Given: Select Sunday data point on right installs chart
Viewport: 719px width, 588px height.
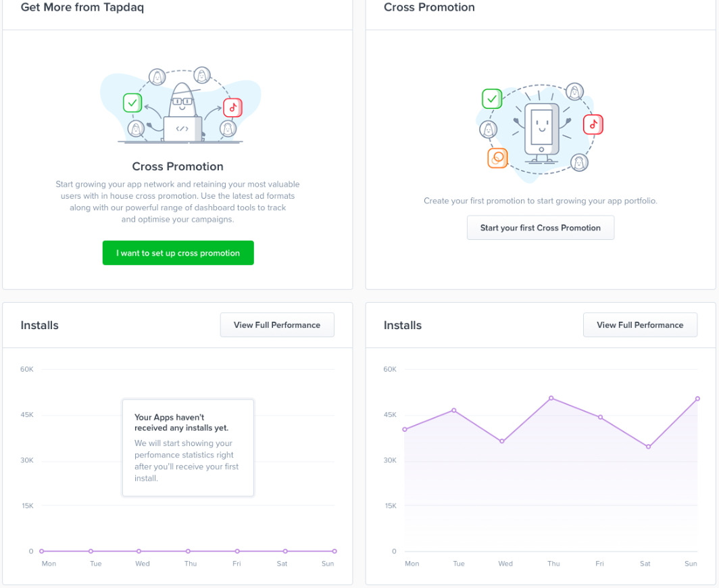Looking at the screenshot, I should [x=697, y=399].
